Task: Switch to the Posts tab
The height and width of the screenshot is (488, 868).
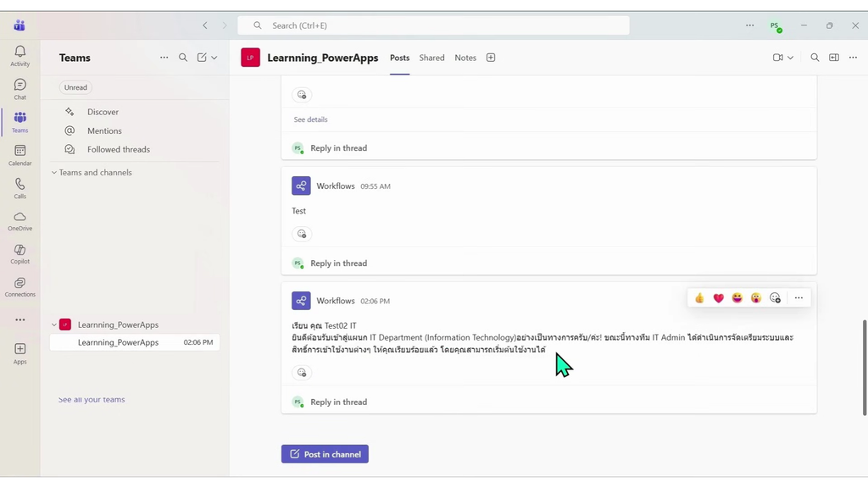Action: 400,58
